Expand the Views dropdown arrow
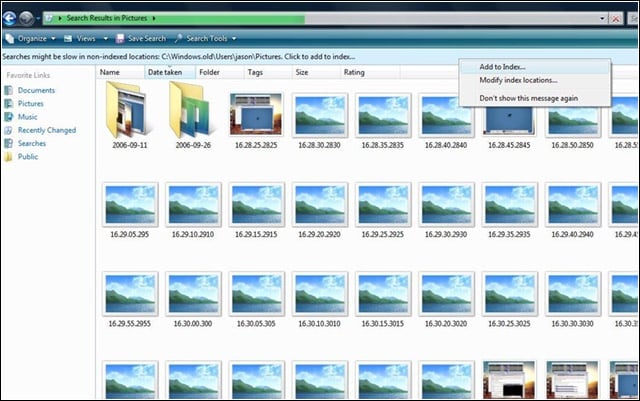This screenshot has width=640, height=401. point(106,38)
